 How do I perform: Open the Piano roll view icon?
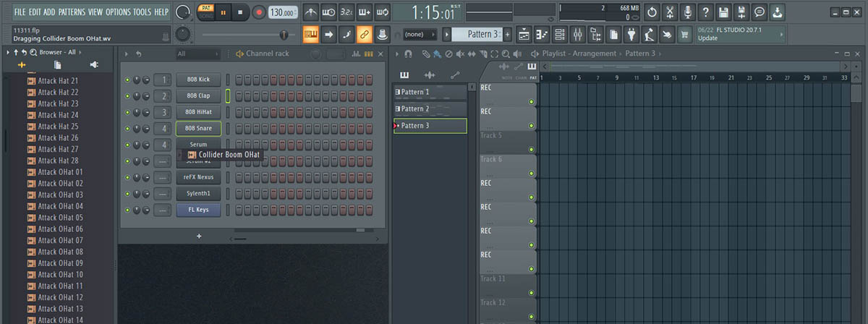click(x=543, y=34)
